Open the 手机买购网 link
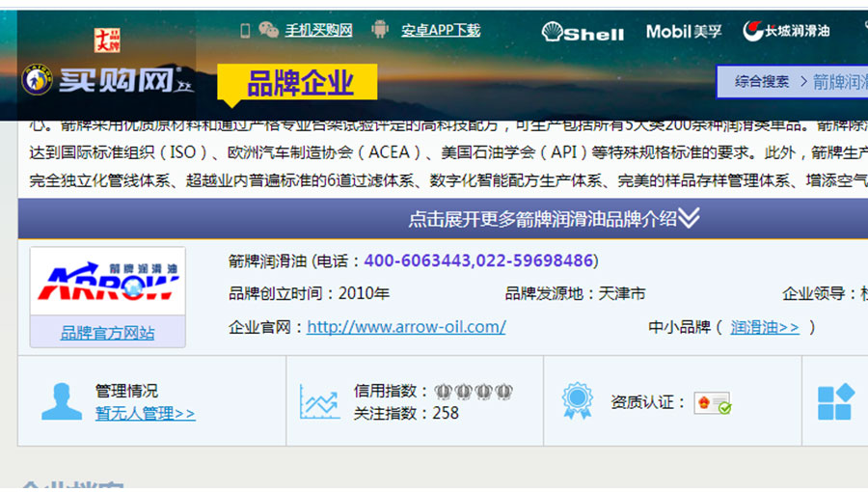868x492 pixels. tap(319, 30)
